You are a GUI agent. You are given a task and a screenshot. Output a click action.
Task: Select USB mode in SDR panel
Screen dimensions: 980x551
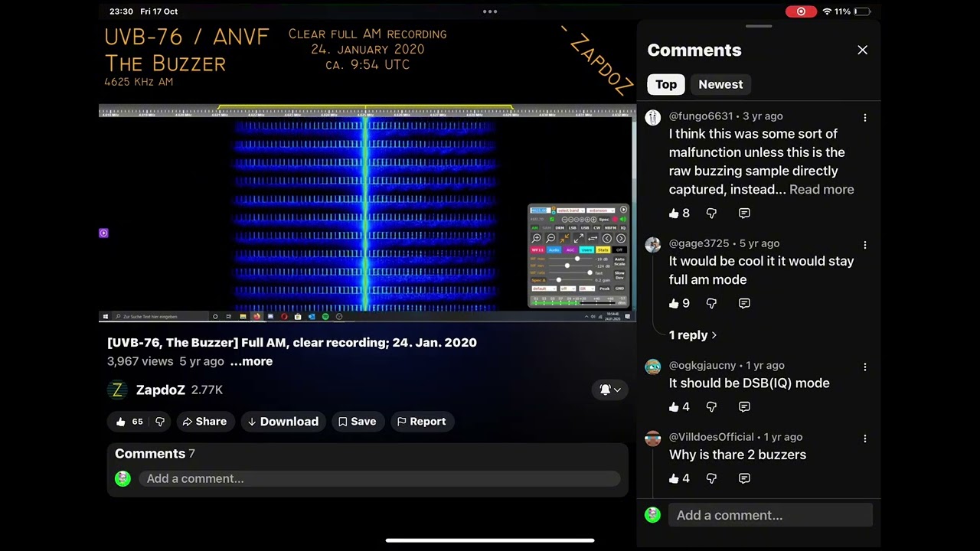(x=585, y=228)
